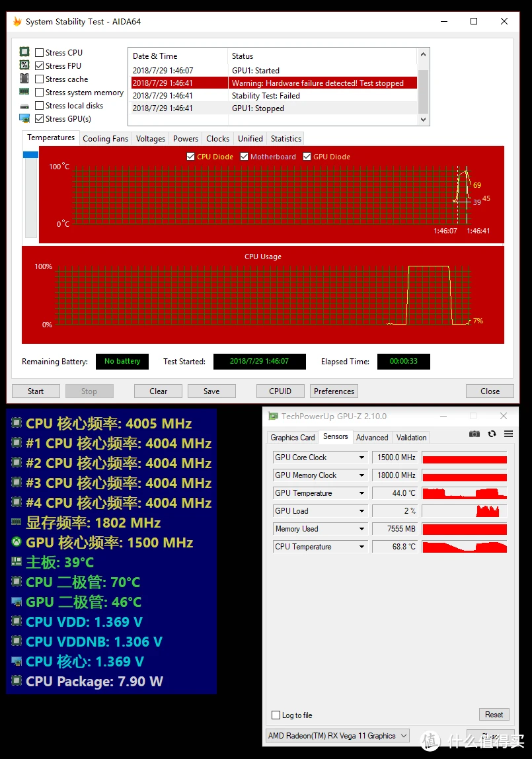
Task: Switch to the Cooling Fans tab
Action: 106,139
